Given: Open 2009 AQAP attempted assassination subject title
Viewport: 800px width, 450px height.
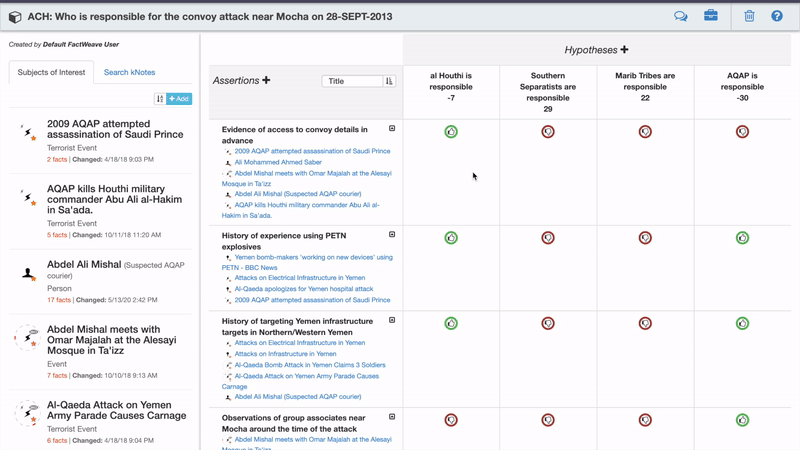Looking at the screenshot, I should click(115, 129).
